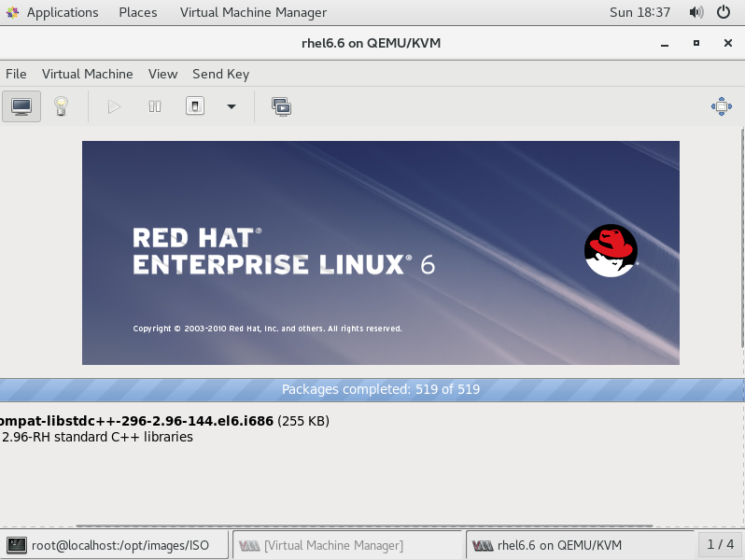Image resolution: width=745 pixels, height=560 pixels.
Task: Open the View menu
Action: pos(163,74)
